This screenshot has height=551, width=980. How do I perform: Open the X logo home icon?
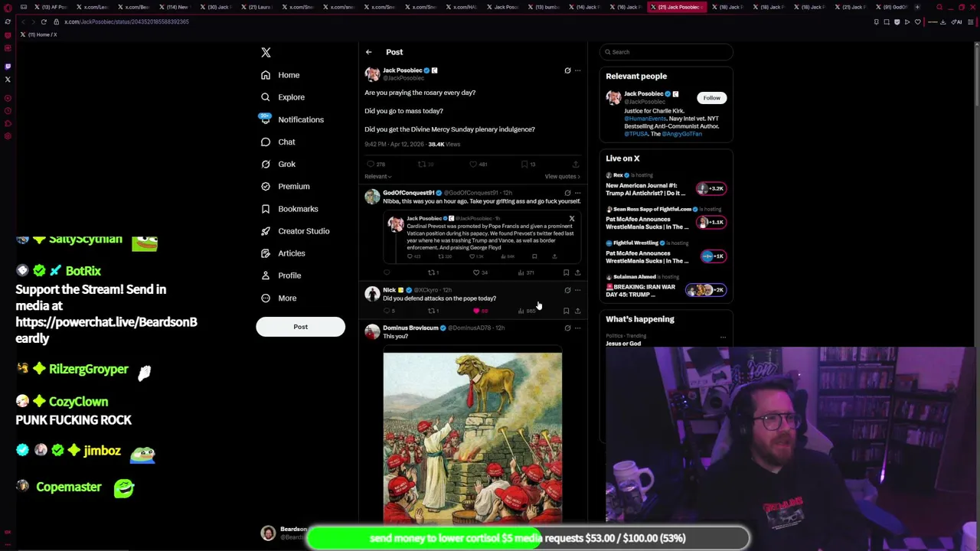point(266,53)
